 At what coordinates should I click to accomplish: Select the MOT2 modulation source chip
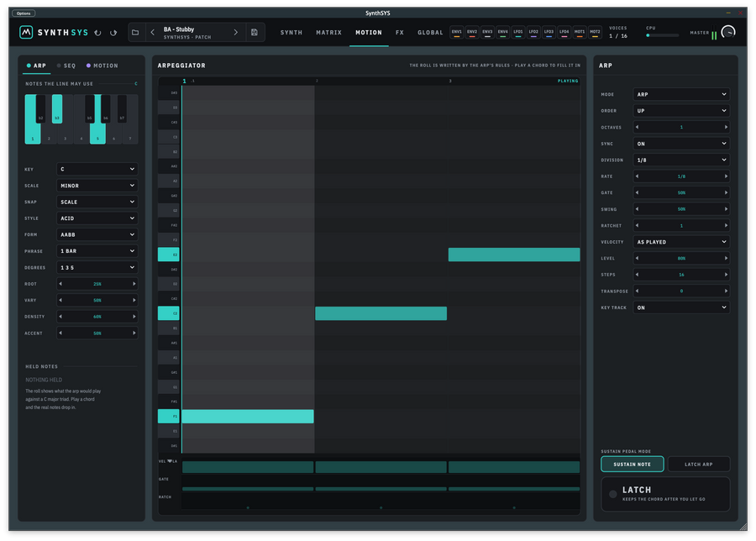point(595,32)
